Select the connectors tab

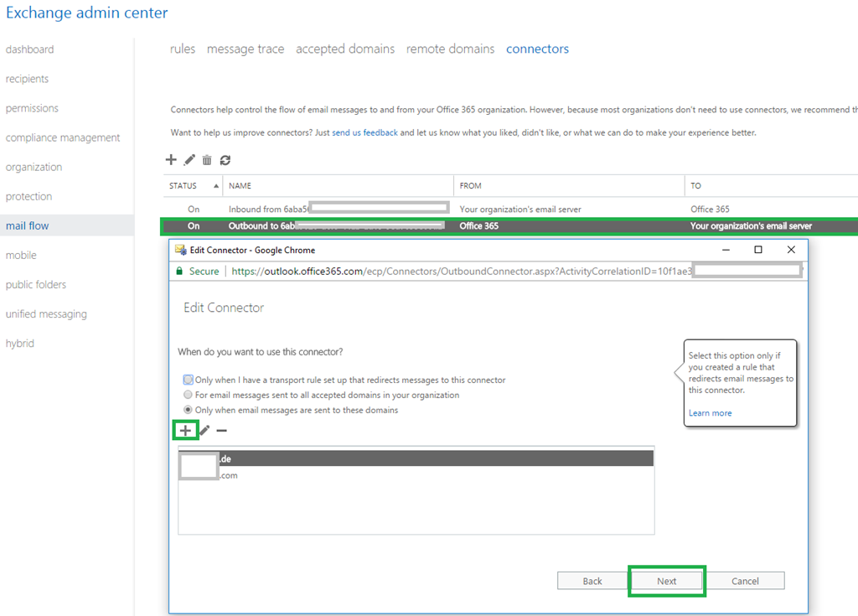click(x=537, y=49)
